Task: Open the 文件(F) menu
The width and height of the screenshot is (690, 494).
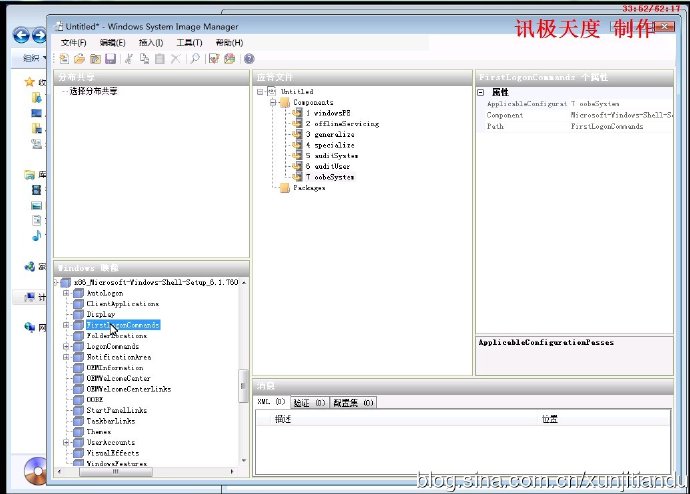Action: 73,43
